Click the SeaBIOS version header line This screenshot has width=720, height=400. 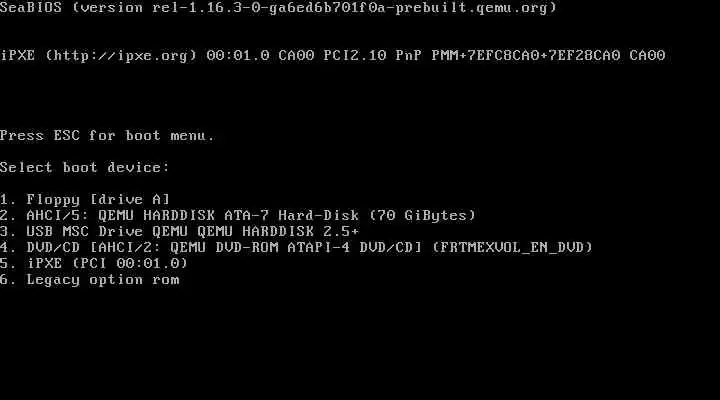[279, 7]
